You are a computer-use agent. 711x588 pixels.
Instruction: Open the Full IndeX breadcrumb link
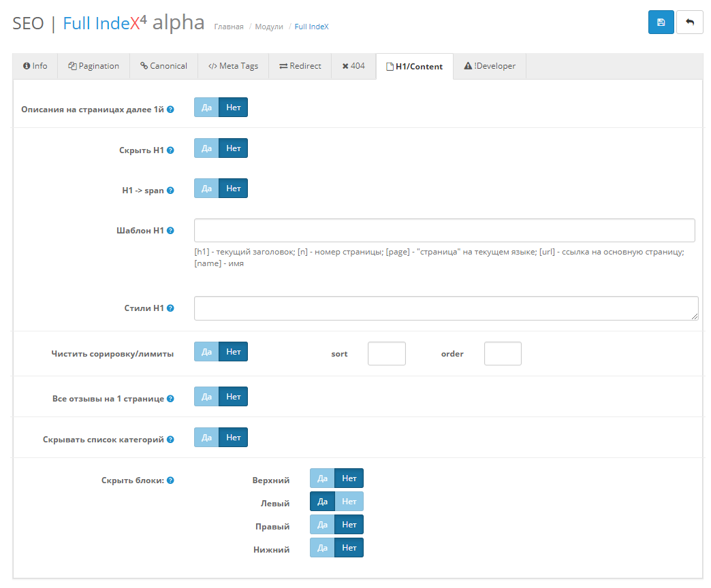coord(311,27)
